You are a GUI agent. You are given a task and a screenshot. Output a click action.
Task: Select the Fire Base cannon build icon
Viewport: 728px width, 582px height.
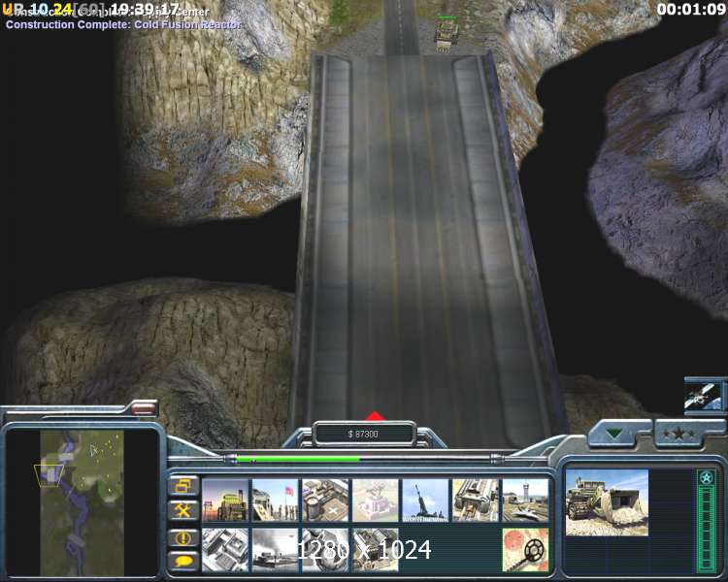pos(425,501)
